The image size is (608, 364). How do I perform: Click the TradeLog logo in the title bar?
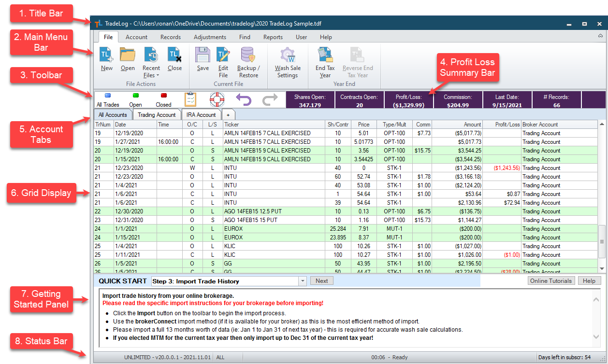[x=98, y=23]
